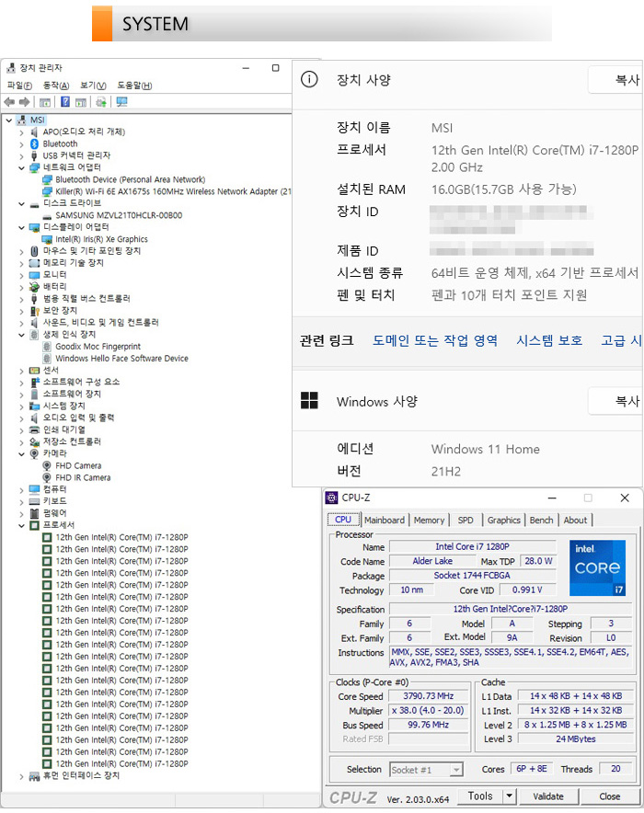Click the SAMSUNG disk drive icon
Viewport: 644px width, 813px height.
[47, 215]
